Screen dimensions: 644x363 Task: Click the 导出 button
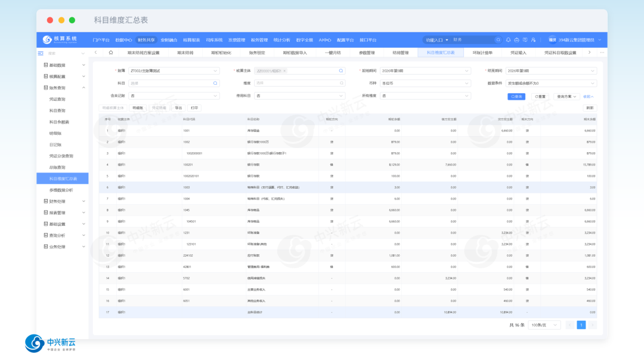[178, 107]
